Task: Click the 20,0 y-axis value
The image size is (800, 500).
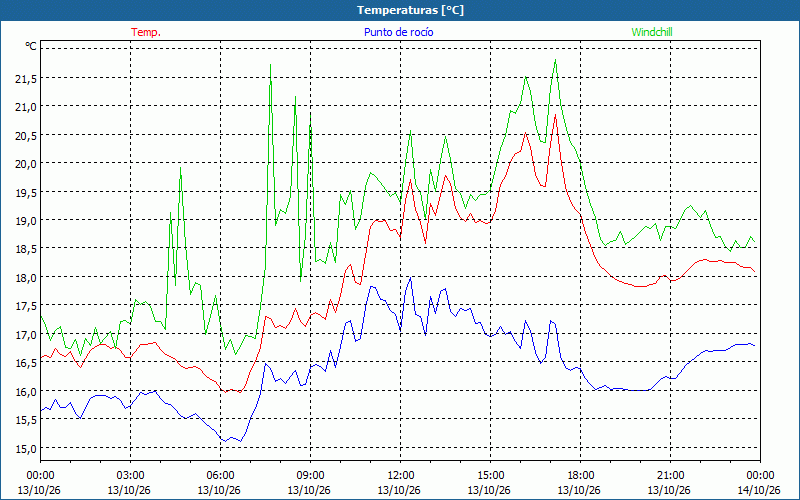Action: point(26,164)
